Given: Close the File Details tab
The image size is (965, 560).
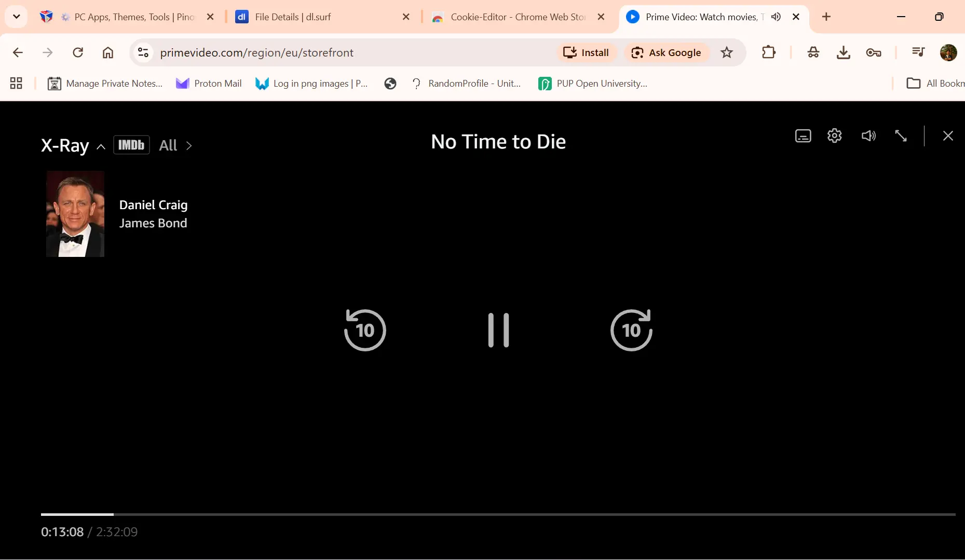Looking at the screenshot, I should 406,17.
